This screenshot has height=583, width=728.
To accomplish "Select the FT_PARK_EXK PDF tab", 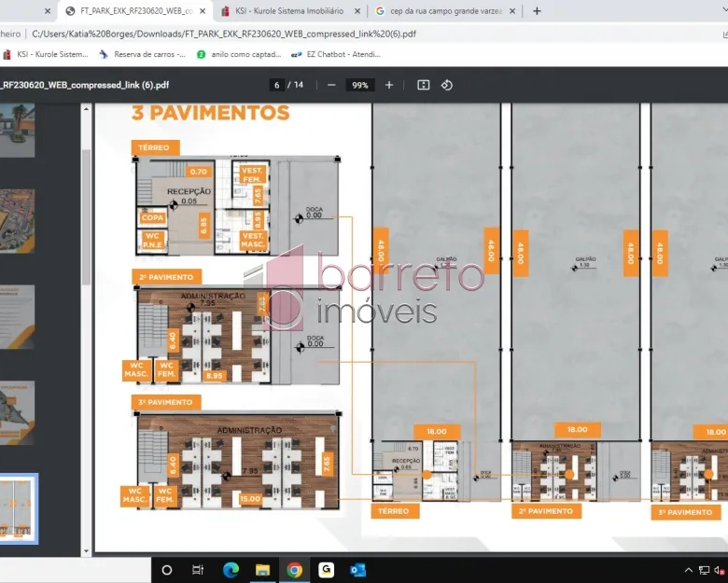I will pos(134,11).
